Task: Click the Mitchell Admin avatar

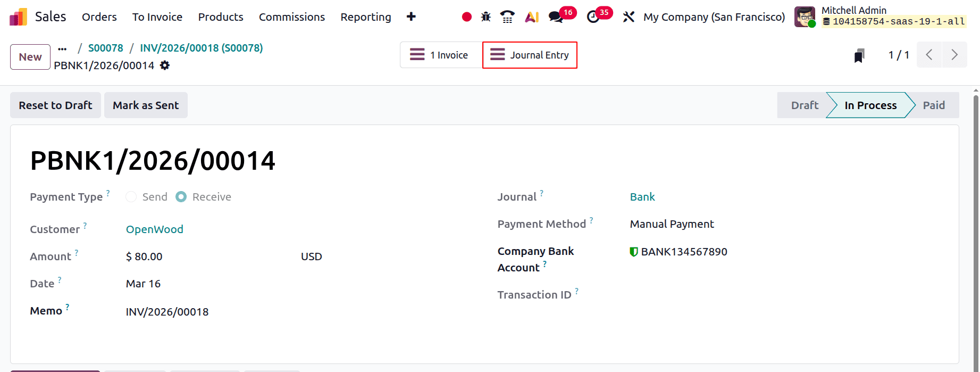Action: 805,17
